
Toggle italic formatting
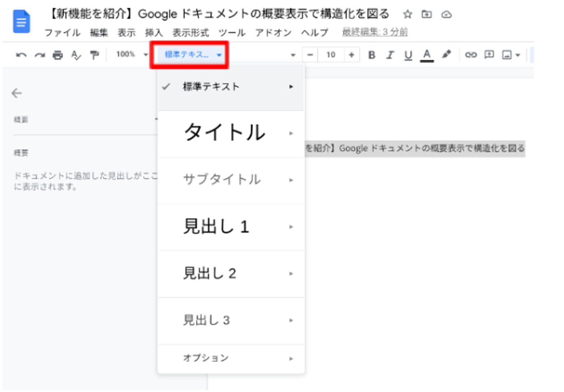pyautogui.click(x=390, y=55)
